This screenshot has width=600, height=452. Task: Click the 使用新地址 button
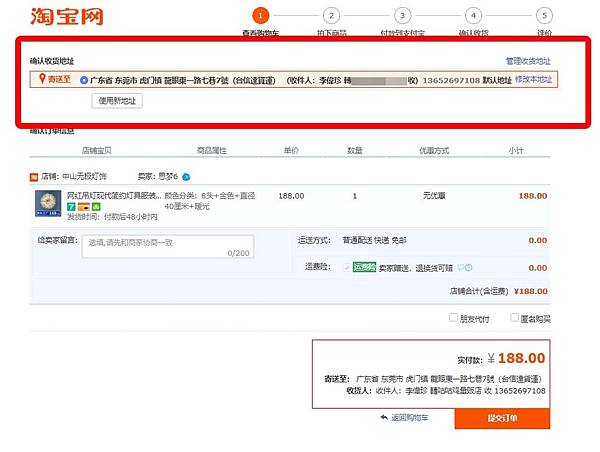(117, 101)
